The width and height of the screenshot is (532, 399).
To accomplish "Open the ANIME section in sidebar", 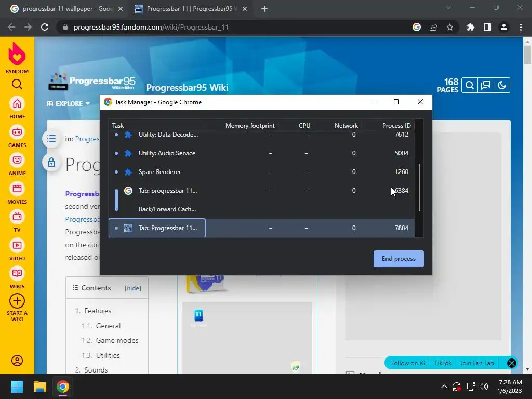I will pyautogui.click(x=17, y=165).
